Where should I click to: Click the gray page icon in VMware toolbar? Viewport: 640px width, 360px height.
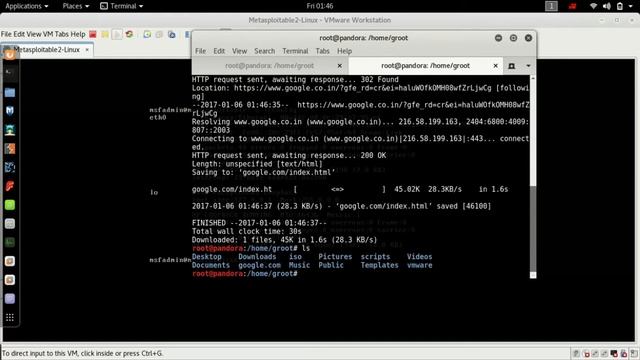coord(117,34)
